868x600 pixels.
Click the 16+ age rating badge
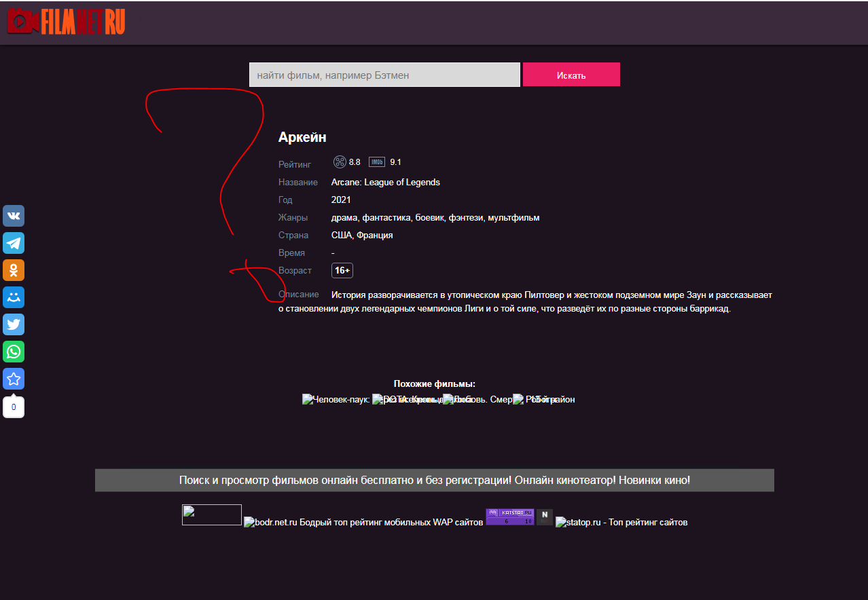342,271
